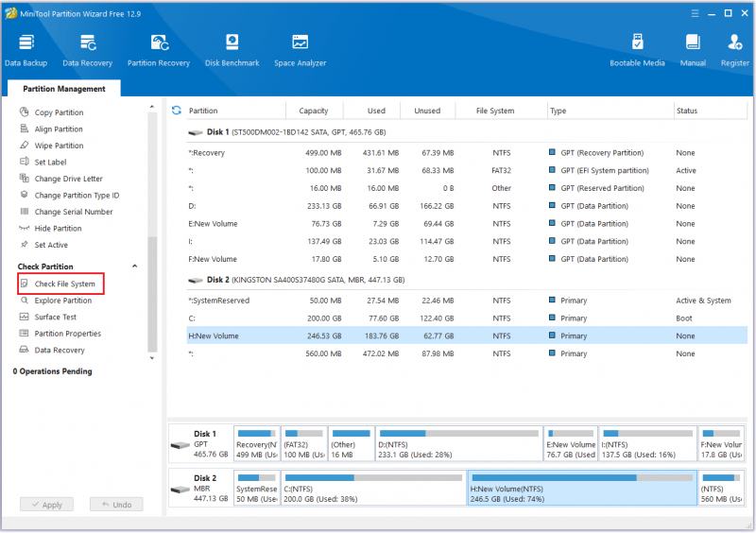
Task: Select the (Other) 16 MB block in map
Action: point(351,443)
